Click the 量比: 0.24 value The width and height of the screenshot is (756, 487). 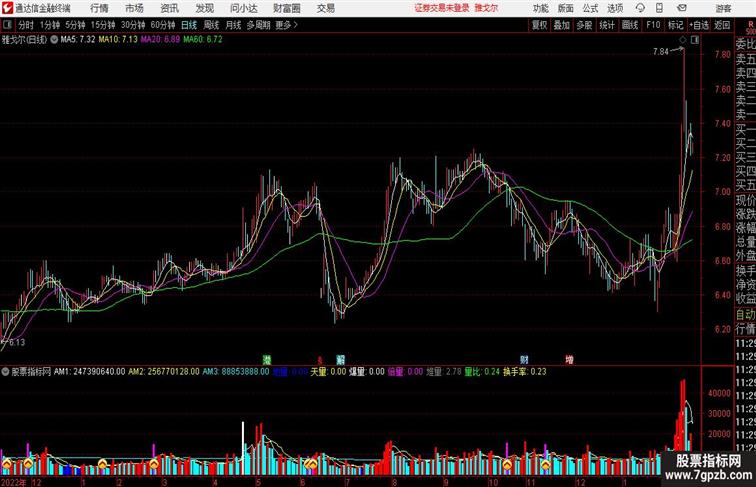(482, 372)
